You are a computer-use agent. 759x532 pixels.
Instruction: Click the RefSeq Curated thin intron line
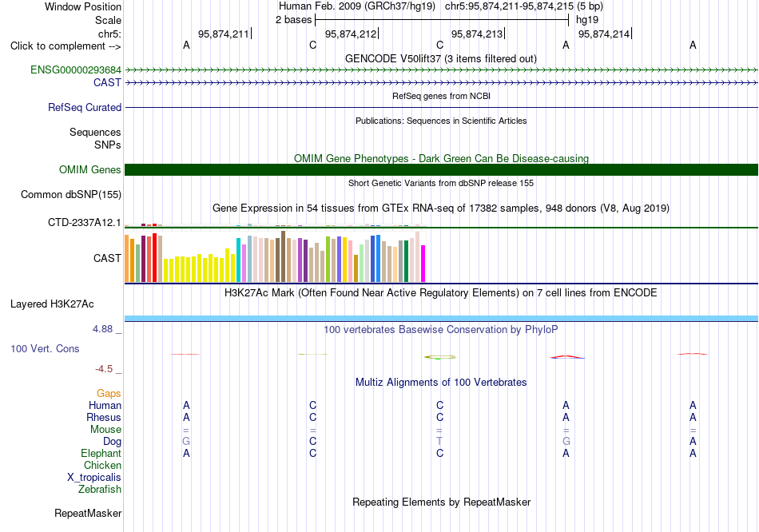click(441, 108)
